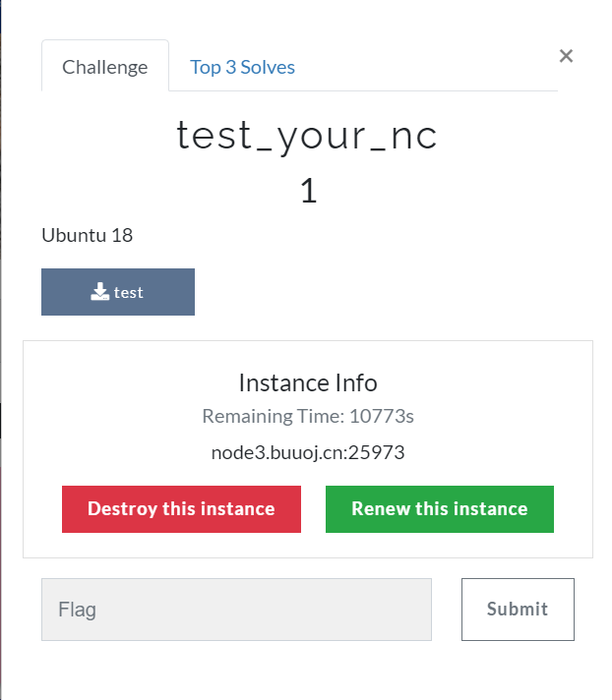This screenshot has width=612, height=700.
Task: Switch to the Challenge tab
Action: 105,67
